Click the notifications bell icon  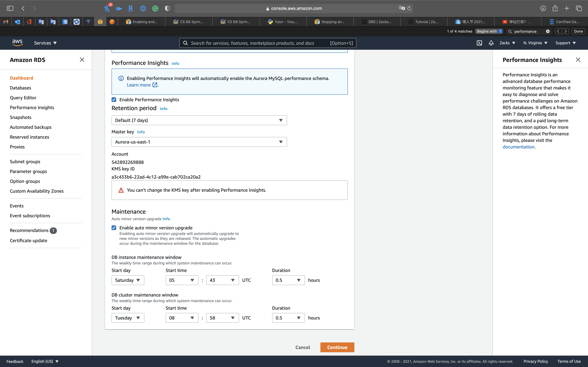point(491,43)
